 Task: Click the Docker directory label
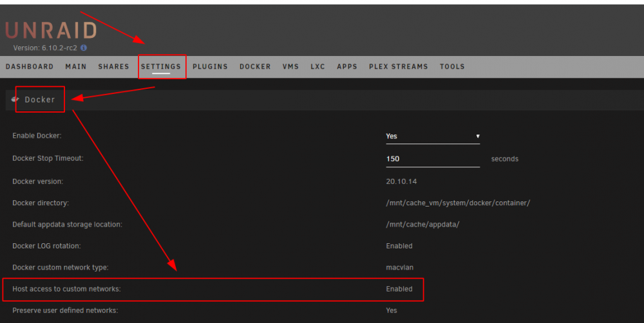coord(41,203)
